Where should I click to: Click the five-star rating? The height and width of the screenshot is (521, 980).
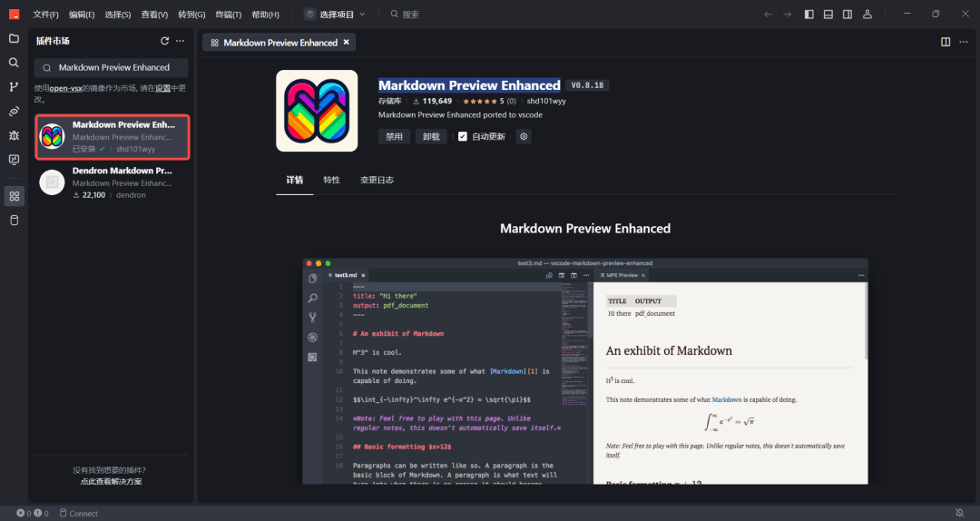[480, 101]
